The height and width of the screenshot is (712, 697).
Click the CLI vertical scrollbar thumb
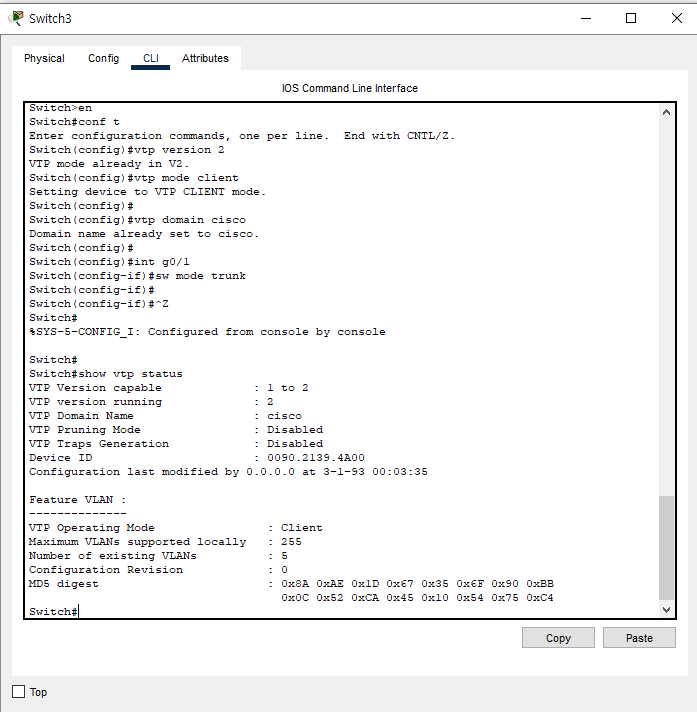point(666,548)
